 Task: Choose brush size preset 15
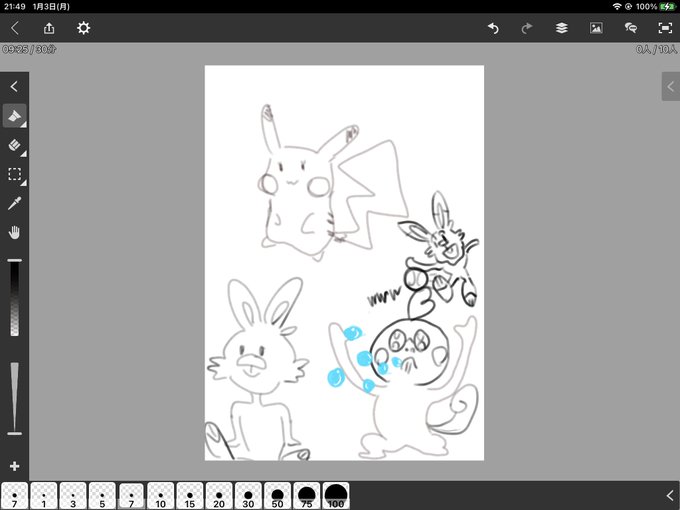[x=190, y=496]
